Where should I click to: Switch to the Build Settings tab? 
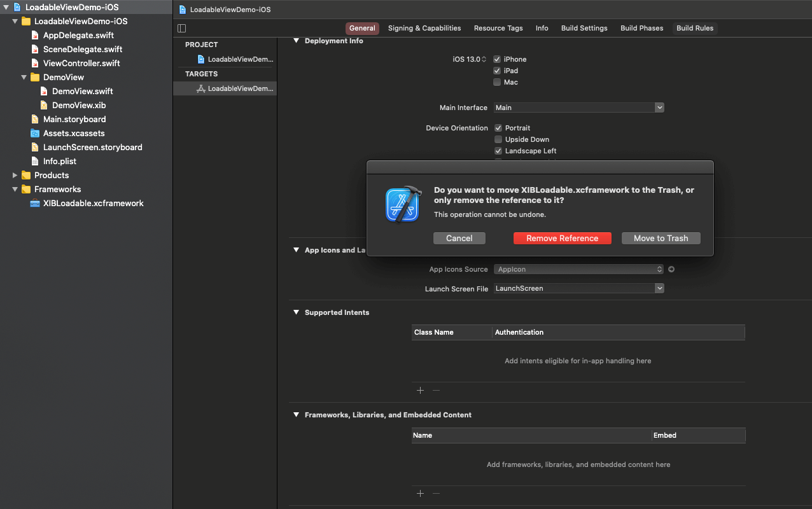coord(584,28)
